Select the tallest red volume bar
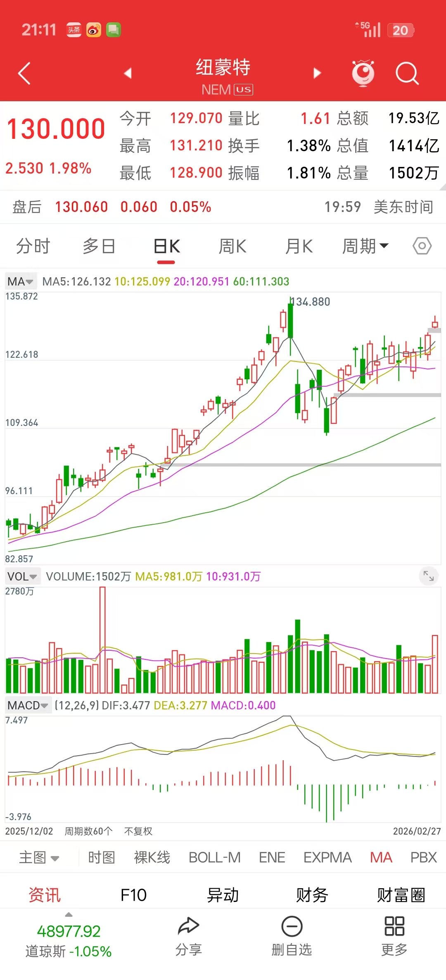The image size is (446, 980). click(102, 640)
